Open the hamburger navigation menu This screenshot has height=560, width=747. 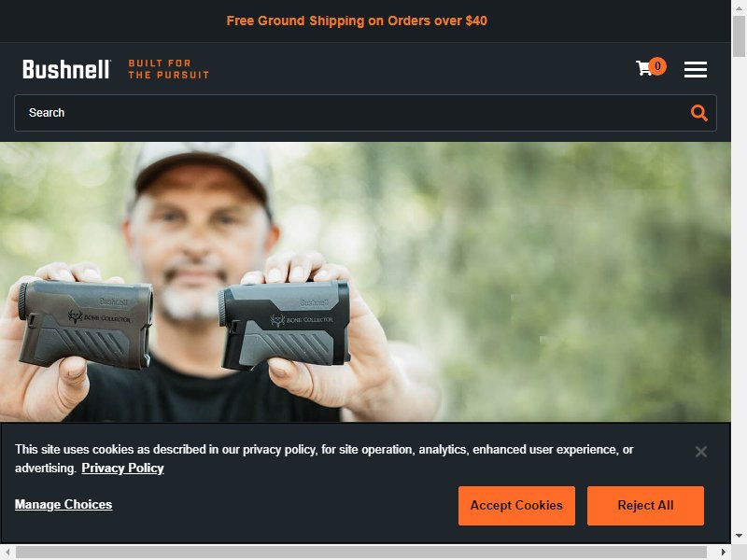point(695,69)
